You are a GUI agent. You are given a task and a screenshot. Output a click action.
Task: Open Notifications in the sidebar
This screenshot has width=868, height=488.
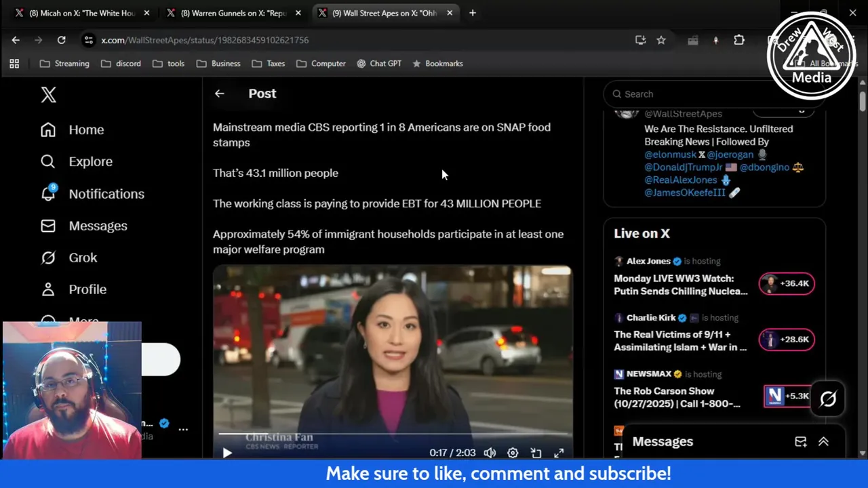point(92,194)
